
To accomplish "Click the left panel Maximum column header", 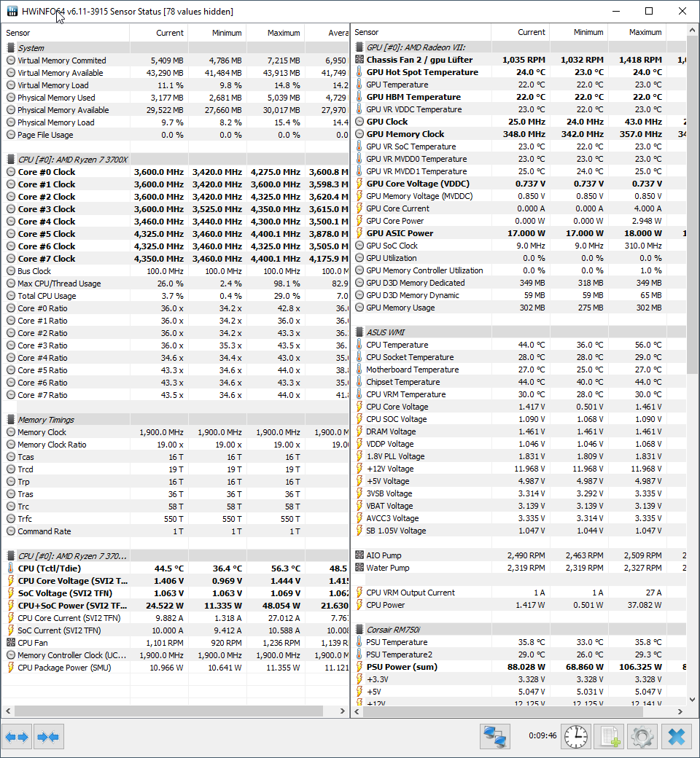I will point(276,33).
